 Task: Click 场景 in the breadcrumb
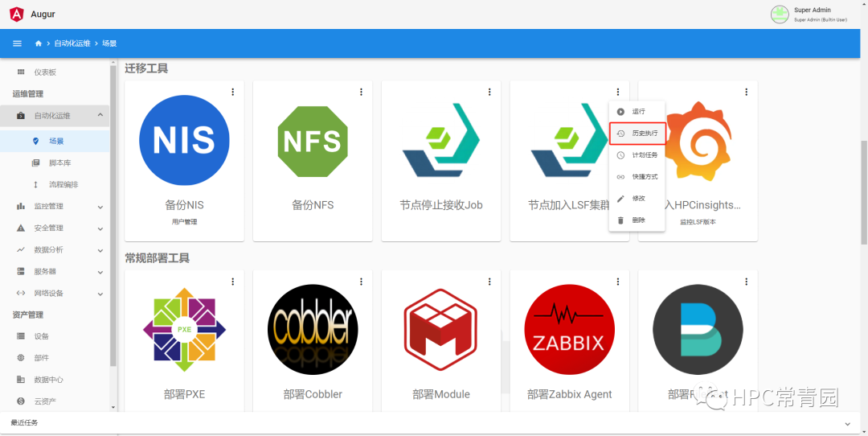(109, 43)
